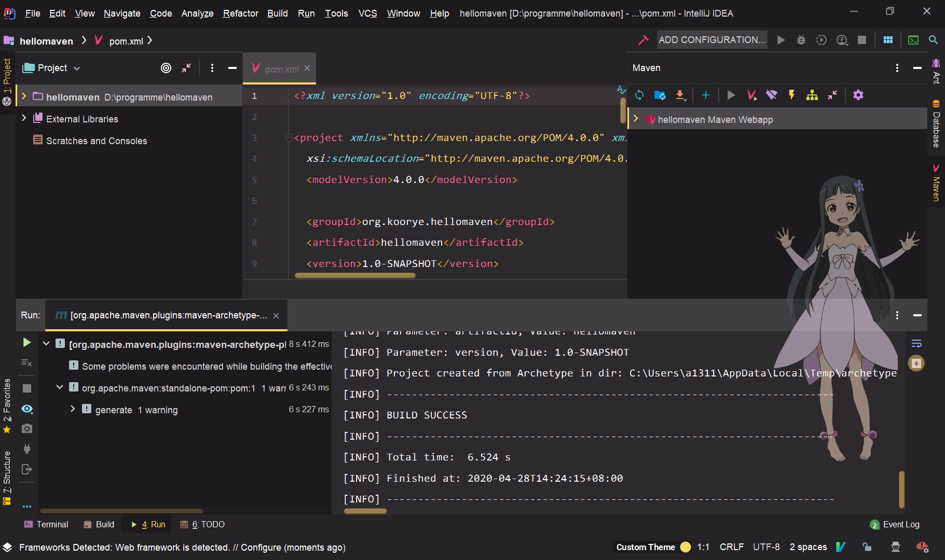Expand the hellomaven project folder
945x560 pixels.
pos(24,96)
